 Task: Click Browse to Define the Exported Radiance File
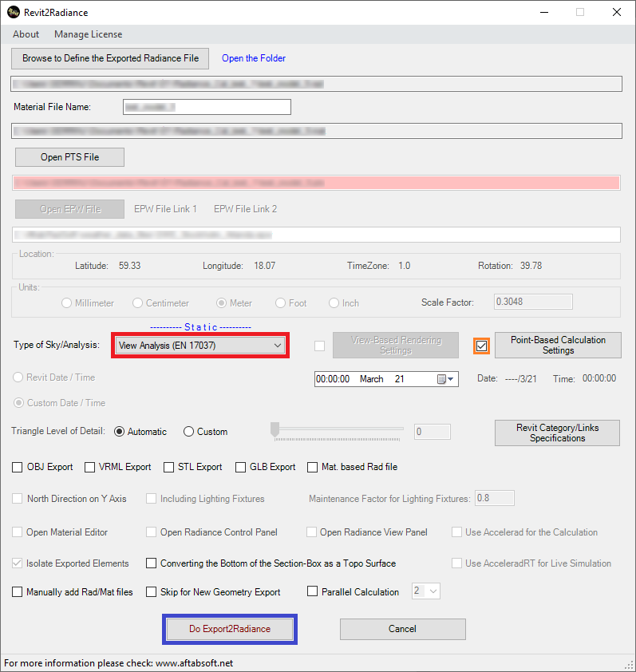(x=110, y=58)
